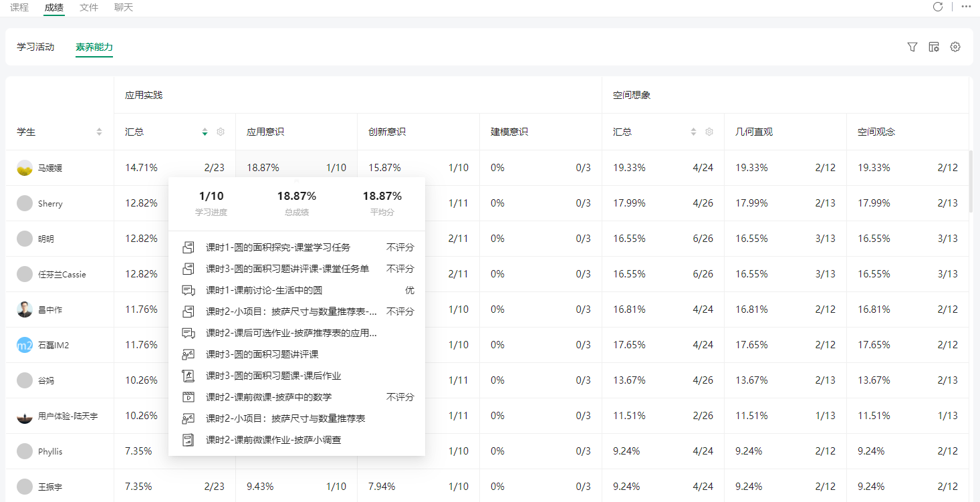The width and height of the screenshot is (980, 502).
Task: Click student name Phyllis
Action: (x=50, y=451)
